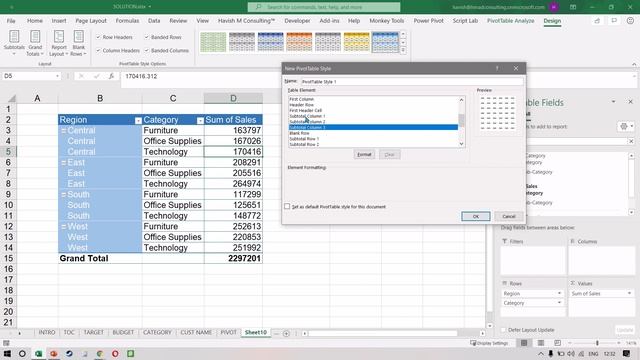640x360 pixels.
Task: Open the Grand Totals ribbon button
Action: click(35, 43)
